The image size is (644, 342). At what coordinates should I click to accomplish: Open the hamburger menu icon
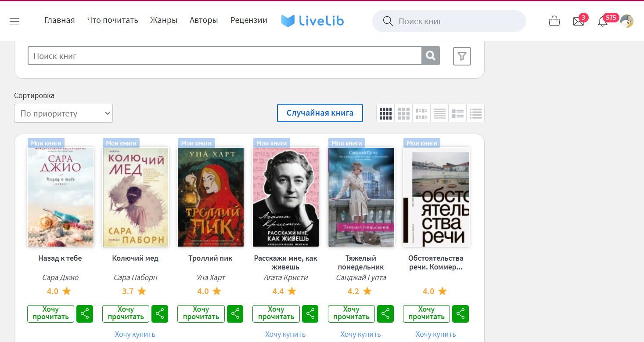(14, 21)
